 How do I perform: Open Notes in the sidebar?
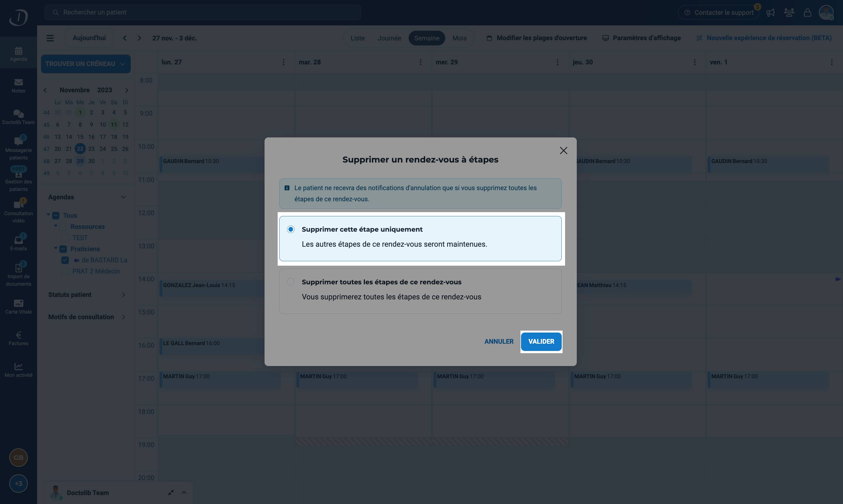pos(18,86)
